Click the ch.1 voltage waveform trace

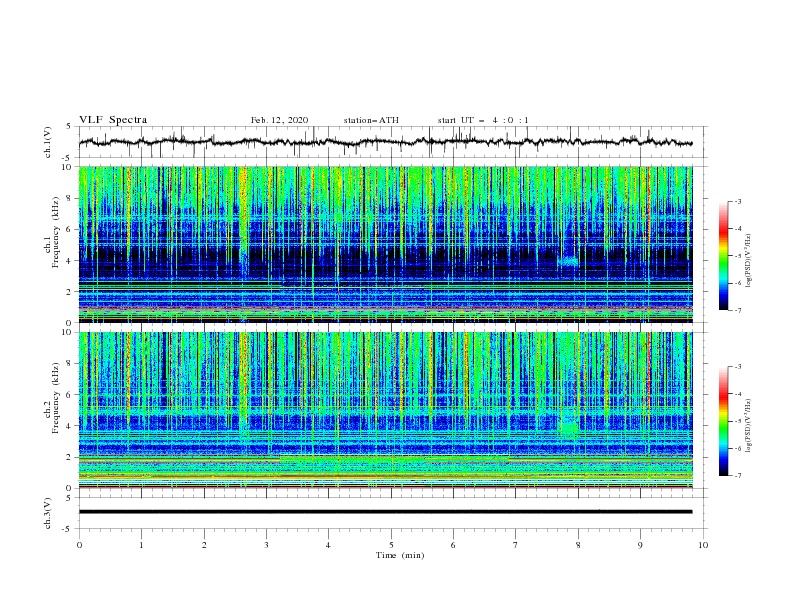pos(385,142)
